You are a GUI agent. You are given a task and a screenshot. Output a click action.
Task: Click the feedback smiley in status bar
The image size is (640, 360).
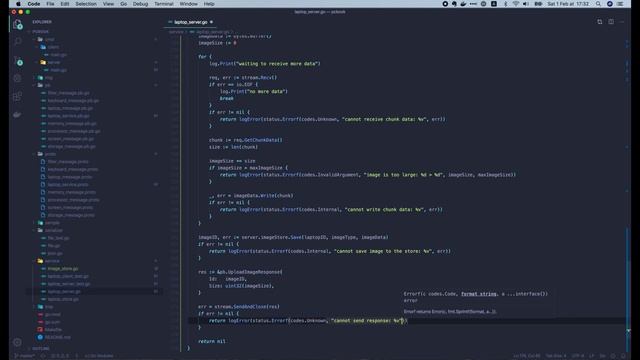[x=613, y=356]
